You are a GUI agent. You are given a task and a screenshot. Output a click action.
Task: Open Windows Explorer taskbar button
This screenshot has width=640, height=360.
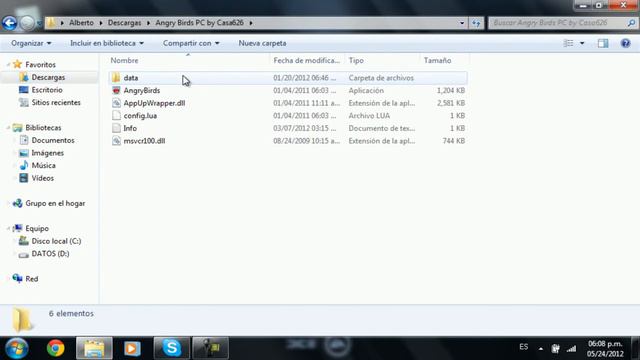(94, 348)
